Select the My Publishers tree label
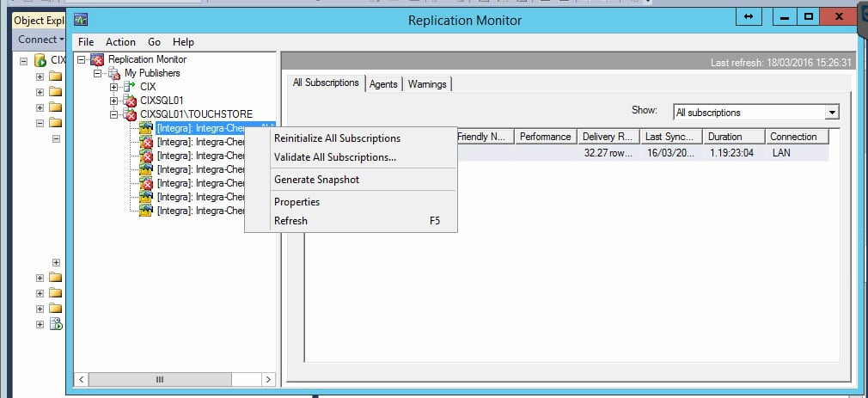Image resolution: width=868 pixels, height=398 pixels. tap(152, 73)
